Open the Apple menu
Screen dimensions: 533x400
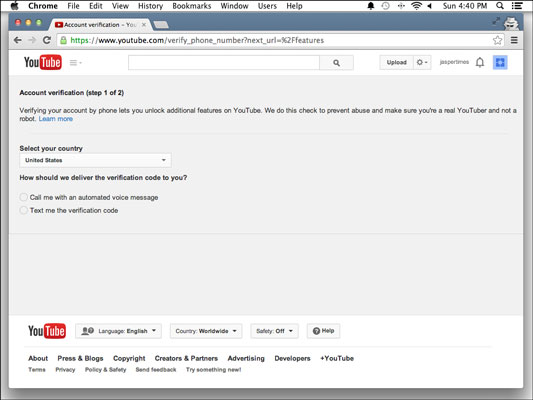[14, 6]
